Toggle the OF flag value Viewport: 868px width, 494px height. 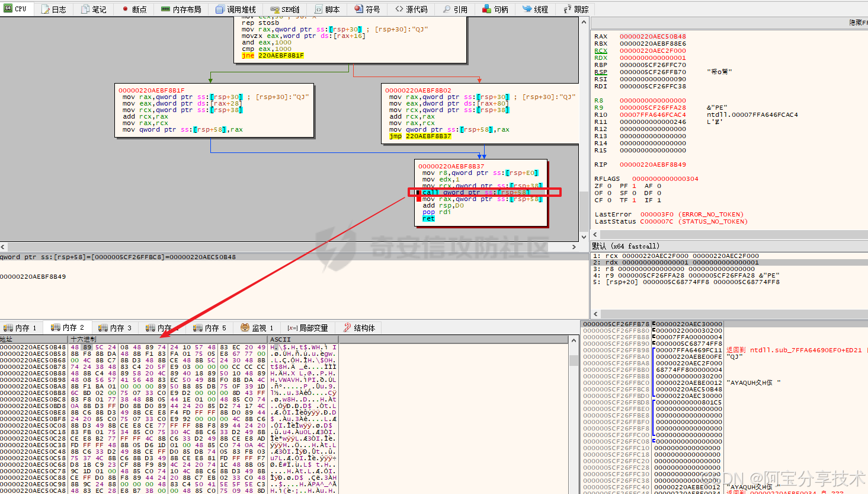608,193
